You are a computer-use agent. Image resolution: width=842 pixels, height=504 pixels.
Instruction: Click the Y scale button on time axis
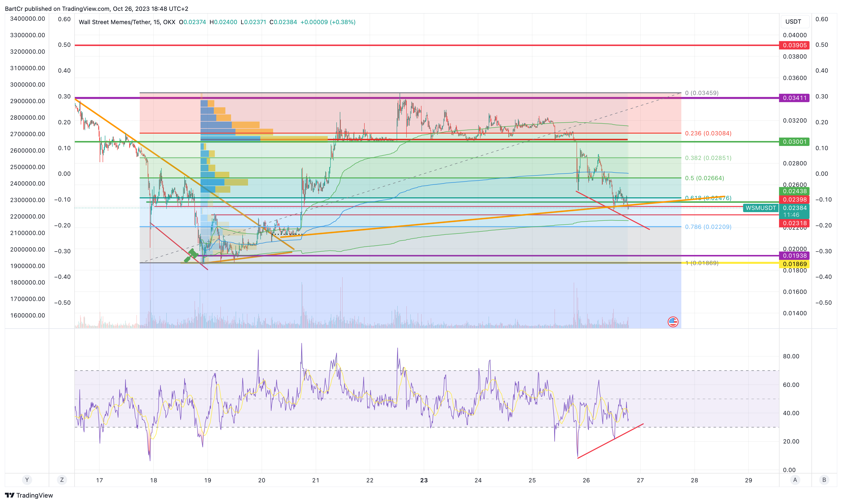coord(27,480)
